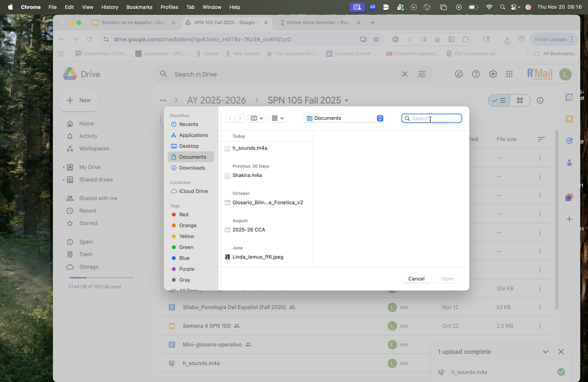The image size is (588, 382).
Task: Switch to grid layout toggle
Action: (520, 100)
